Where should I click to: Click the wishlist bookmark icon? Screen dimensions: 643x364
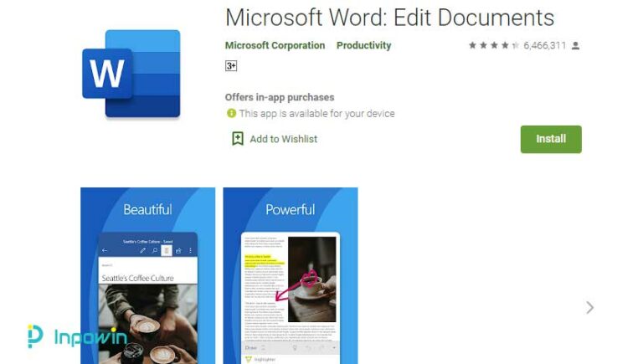[x=238, y=139]
